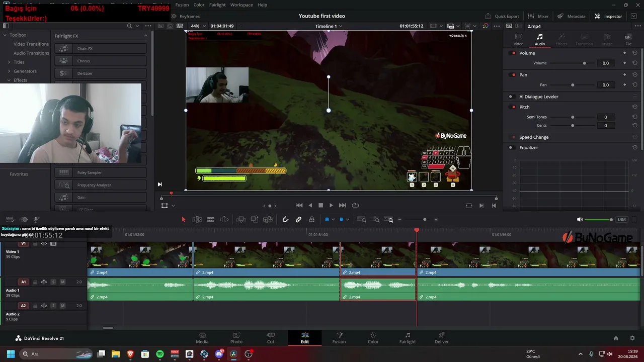
Task: Open the marker color dropdown arrow
Action: (348, 220)
